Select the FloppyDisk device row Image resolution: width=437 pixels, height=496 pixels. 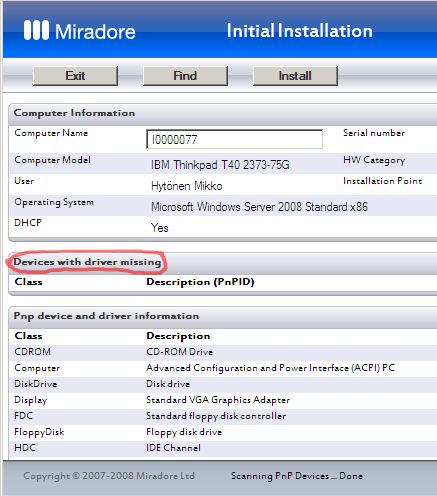coord(223,432)
